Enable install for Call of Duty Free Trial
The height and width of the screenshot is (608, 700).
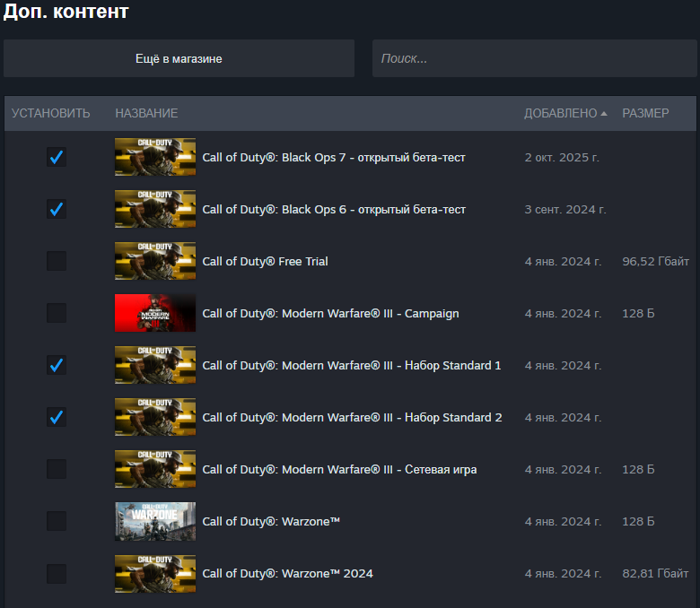pos(57,261)
